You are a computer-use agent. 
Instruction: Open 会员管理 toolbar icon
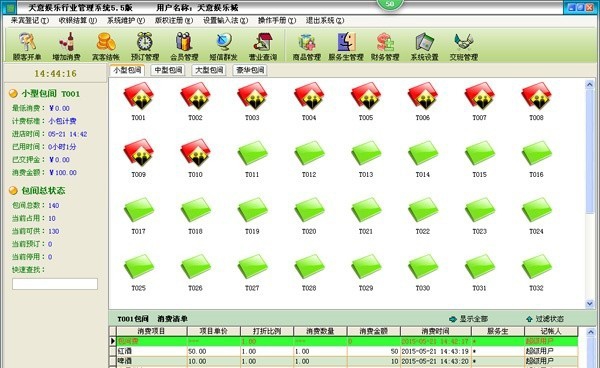pos(184,47)
